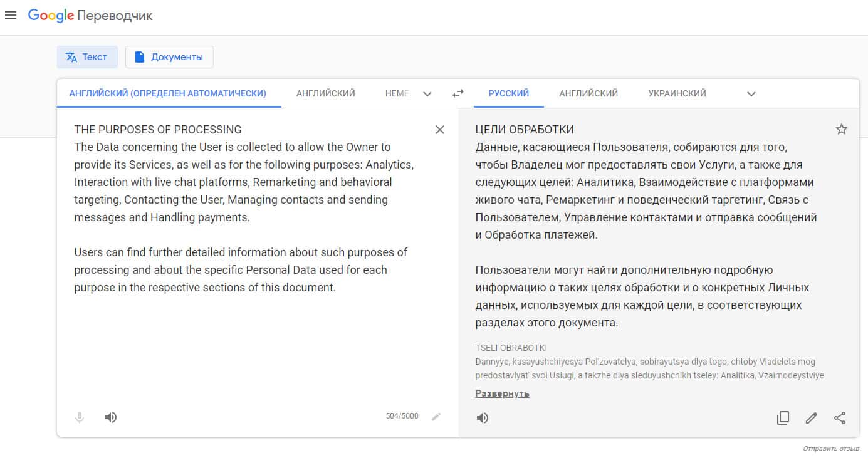Go to Google Переводчик home logo

(x=90, y=16)
